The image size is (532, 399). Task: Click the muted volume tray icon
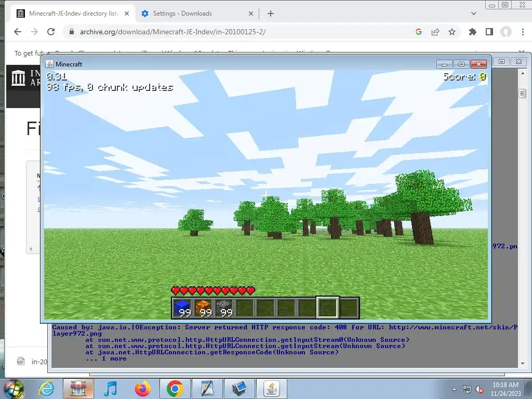click(x=480, y=390)
